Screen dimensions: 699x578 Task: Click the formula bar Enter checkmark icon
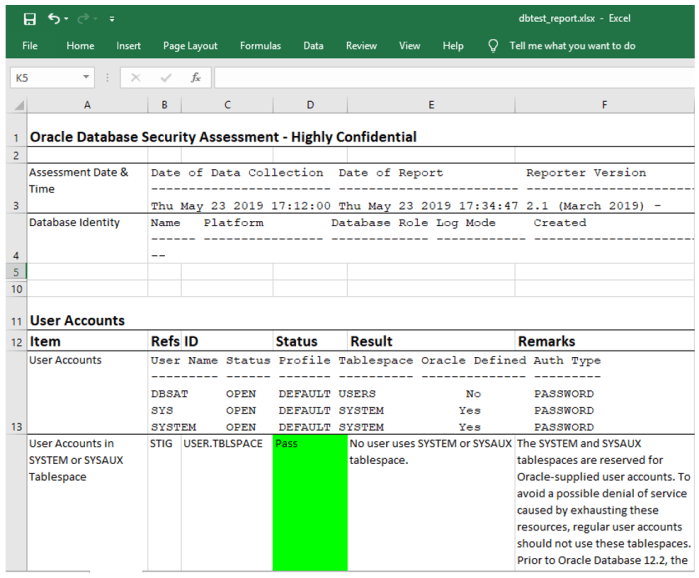click(165, 77)
